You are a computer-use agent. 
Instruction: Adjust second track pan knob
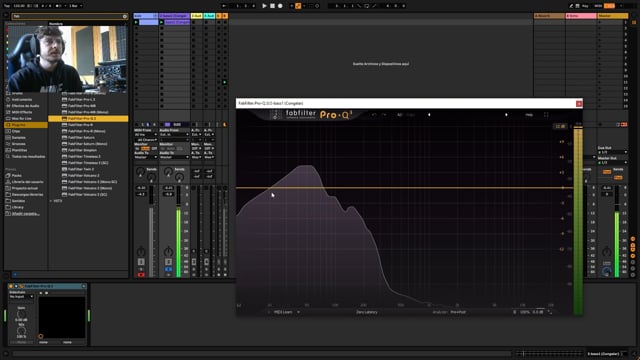[168, 251]
